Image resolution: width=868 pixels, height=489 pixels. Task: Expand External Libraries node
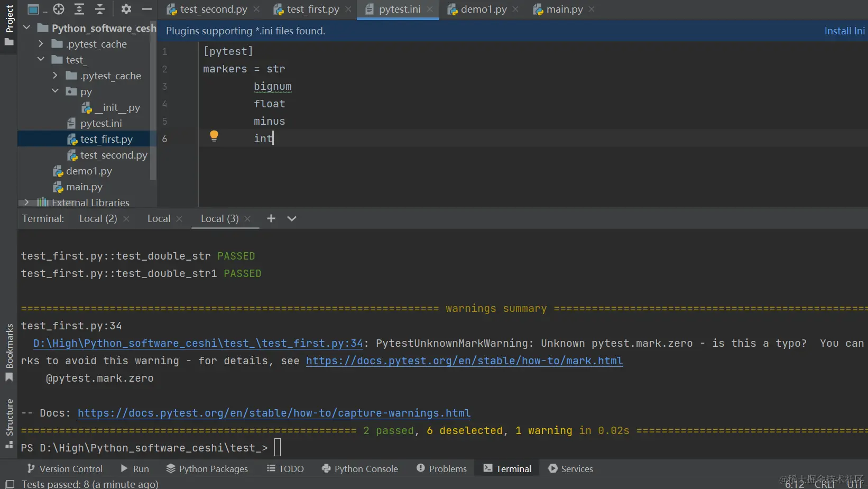(x=26, y=202)
